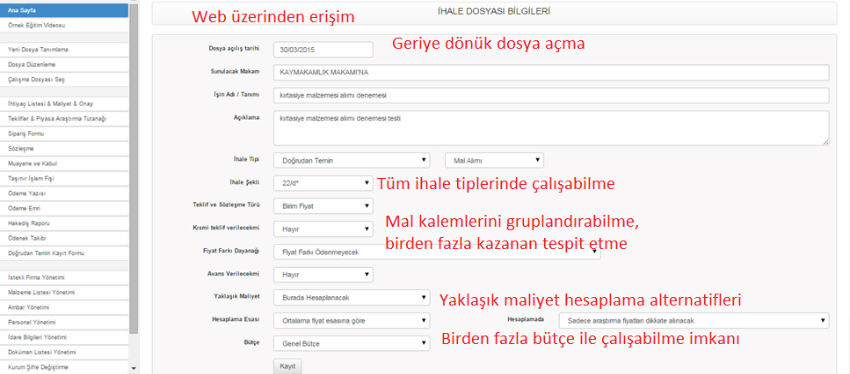Image resolution: width=850 pixels, height=374 pixels.
Task: Click the sidebar scroll down arrow
Action: pos(134,369)
